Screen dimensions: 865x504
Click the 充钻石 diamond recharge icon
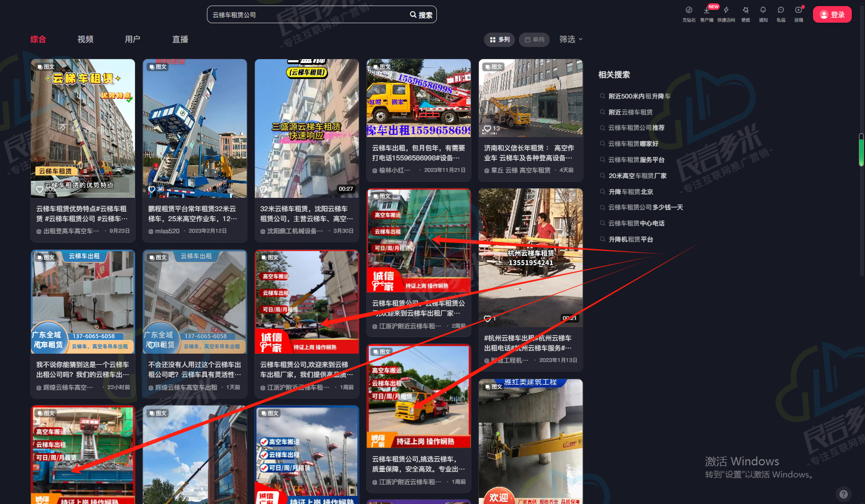coord(689,11)
